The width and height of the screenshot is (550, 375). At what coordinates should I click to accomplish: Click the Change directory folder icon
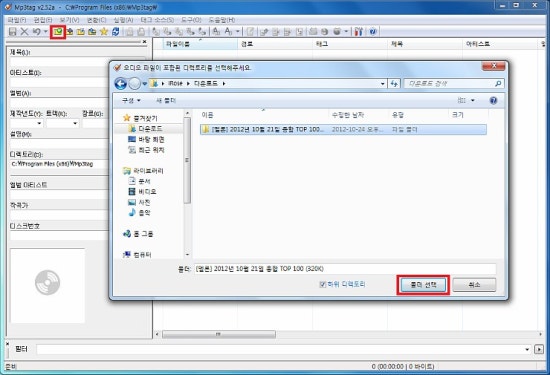click(x=58, y=32)
